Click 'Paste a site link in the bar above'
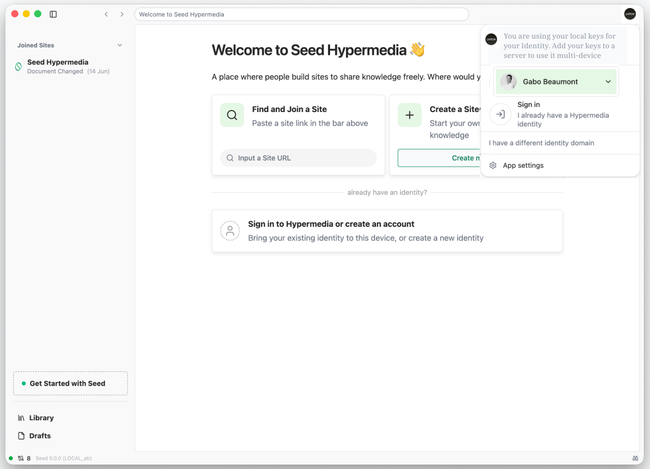650x469 pixels. [x=310, y=123]
